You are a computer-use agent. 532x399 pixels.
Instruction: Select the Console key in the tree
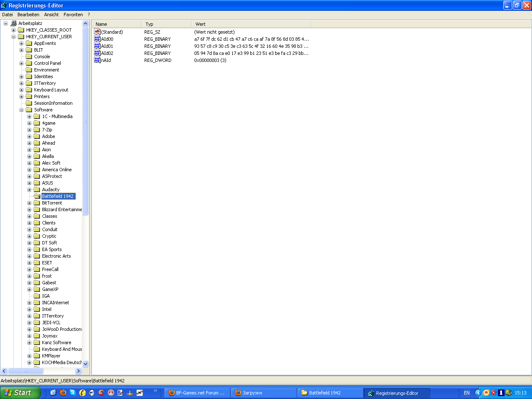click(42, 57)
